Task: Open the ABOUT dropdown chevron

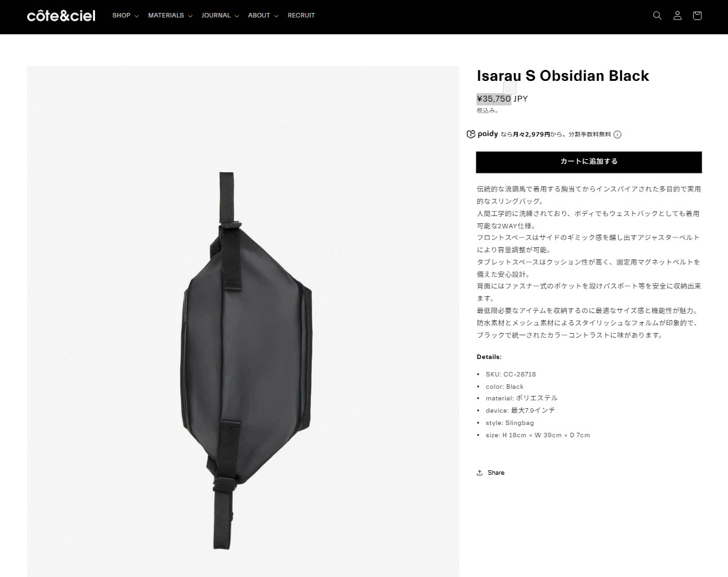Action: 276,16
